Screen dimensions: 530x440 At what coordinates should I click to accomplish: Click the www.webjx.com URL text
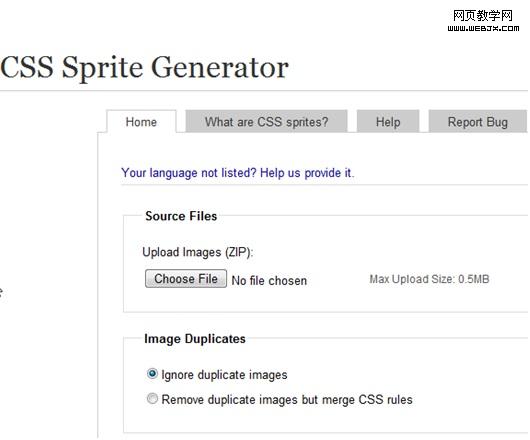pos(483,28)
